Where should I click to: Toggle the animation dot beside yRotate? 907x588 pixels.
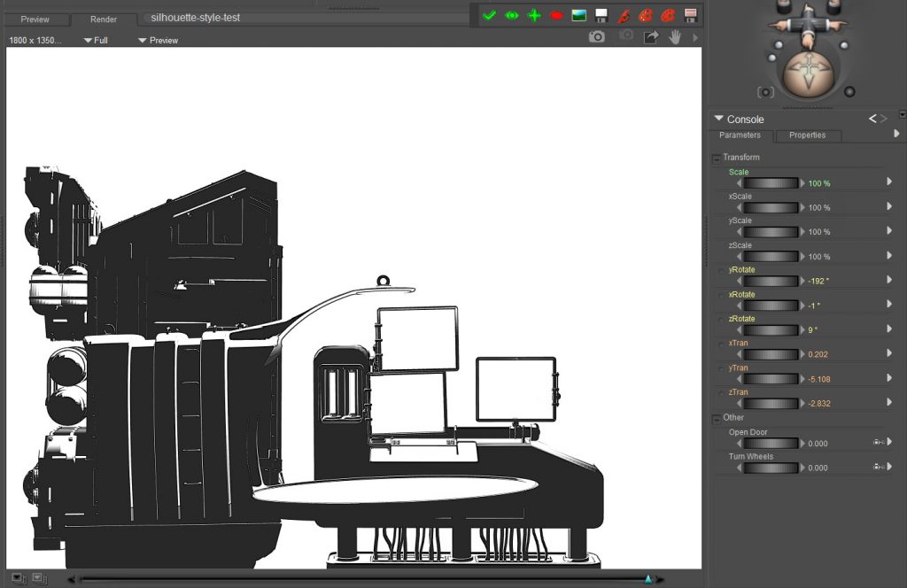719,270
